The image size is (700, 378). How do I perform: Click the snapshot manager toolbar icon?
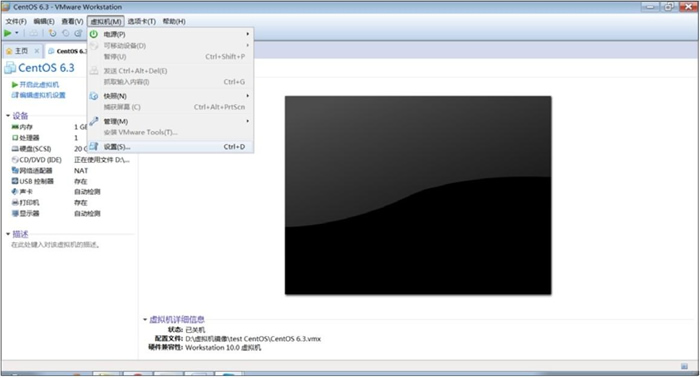pos(79,33)
